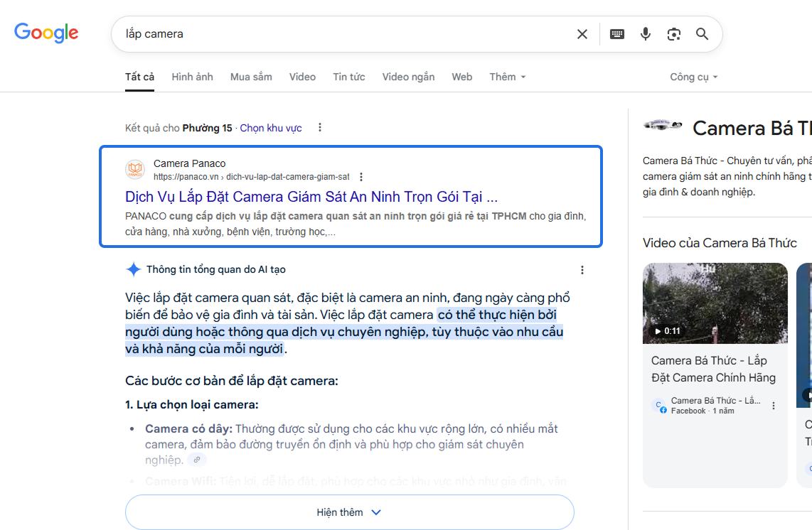Click the Camera Panaco site favicon
Screen dimensions: 812x530
coord(135,169)
